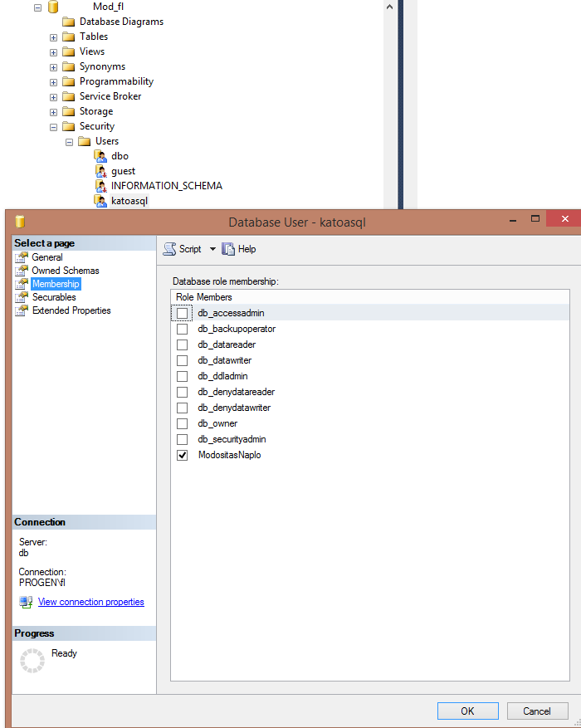Check the db_accessadmin role
Image resolution: width=581 pixels, height=728 pixels.
pos(183,314)
